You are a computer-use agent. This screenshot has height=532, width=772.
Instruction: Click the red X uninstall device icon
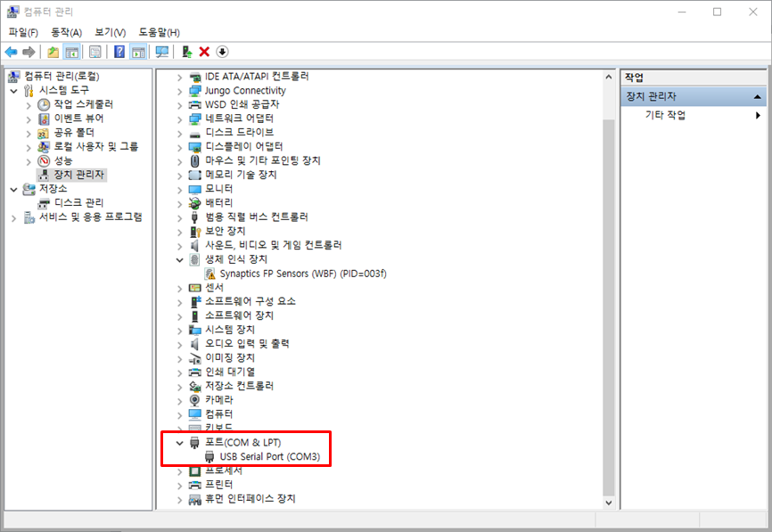204,52
